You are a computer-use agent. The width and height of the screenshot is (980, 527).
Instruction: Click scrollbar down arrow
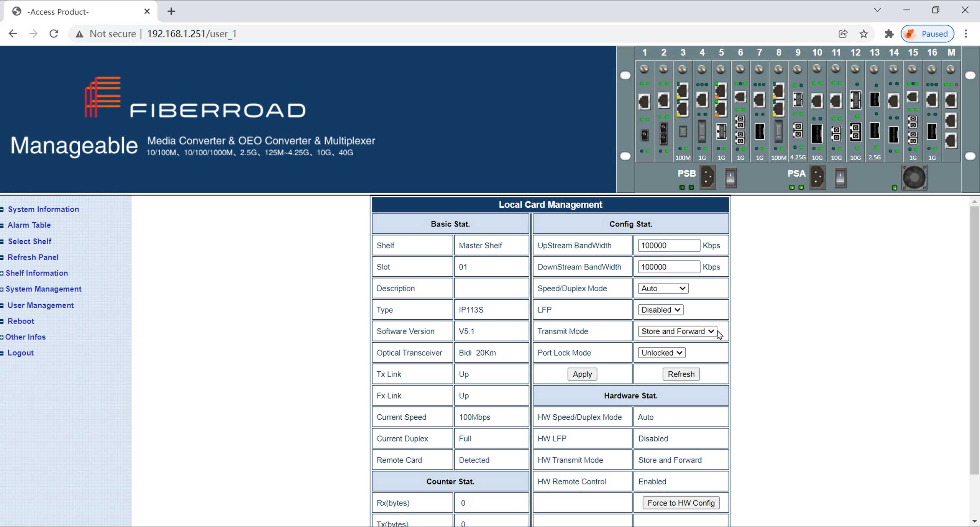click(974, 521)
